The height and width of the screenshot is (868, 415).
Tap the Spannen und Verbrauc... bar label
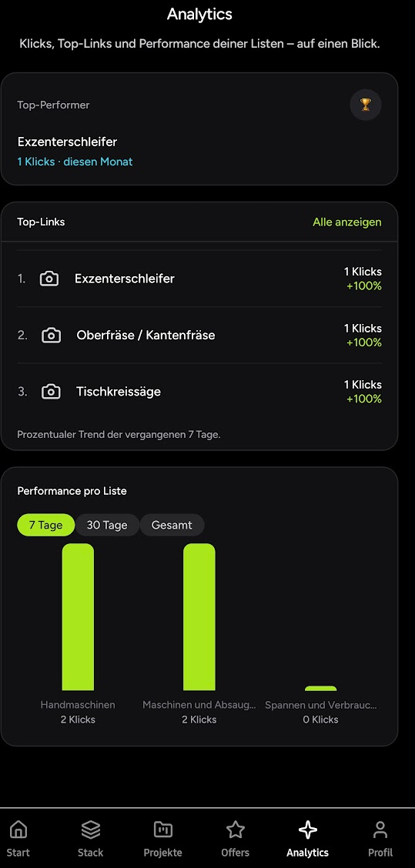pyautogui.click(x=321, y=706)
